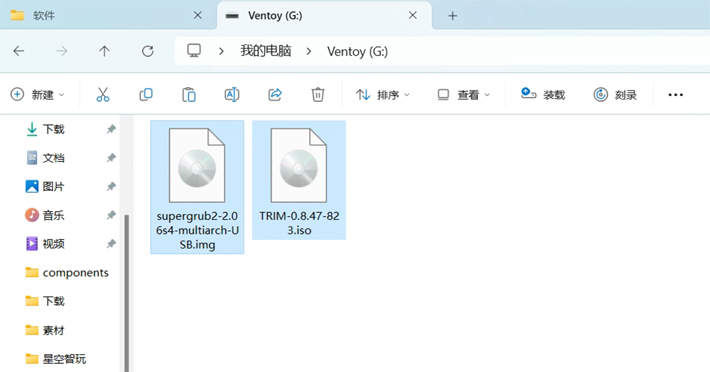Click the Delete trash can icon

[x=318, y=95]
